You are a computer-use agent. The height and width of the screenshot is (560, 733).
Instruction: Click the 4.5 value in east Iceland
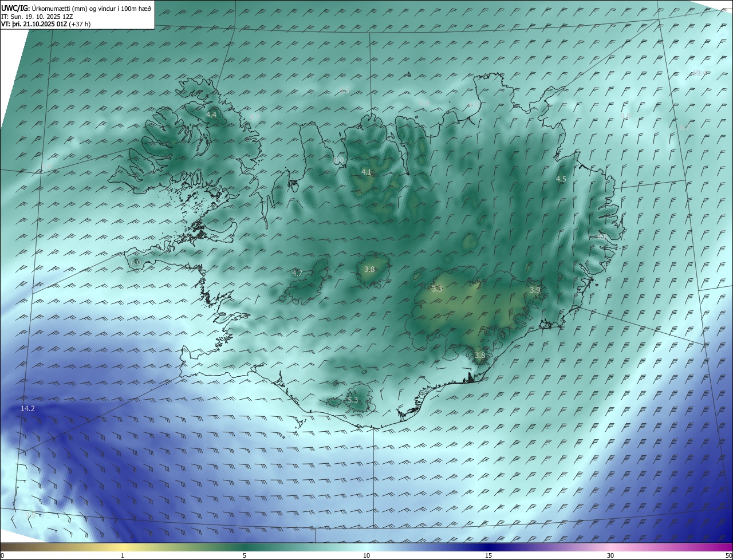[x=561, y=179]
